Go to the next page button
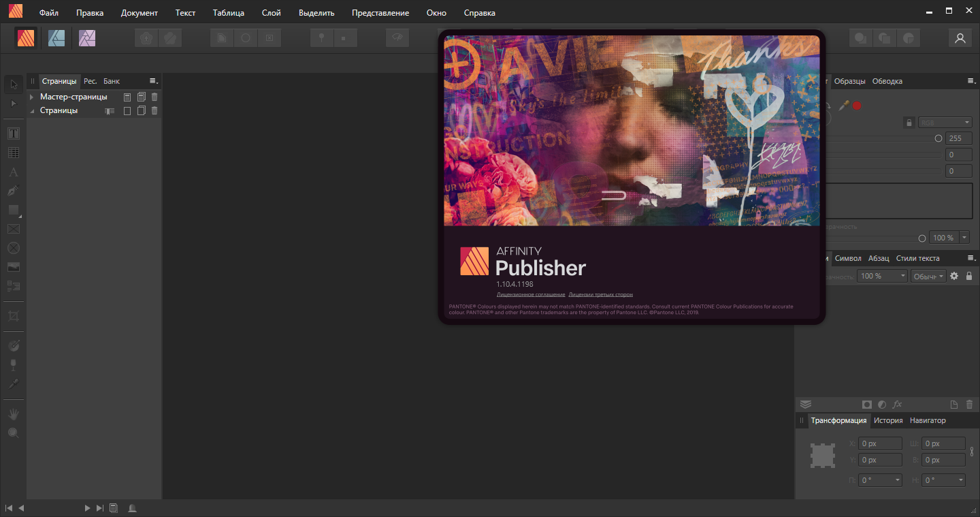980x517 pixels. pyautogui.click(x=87, y=507)
